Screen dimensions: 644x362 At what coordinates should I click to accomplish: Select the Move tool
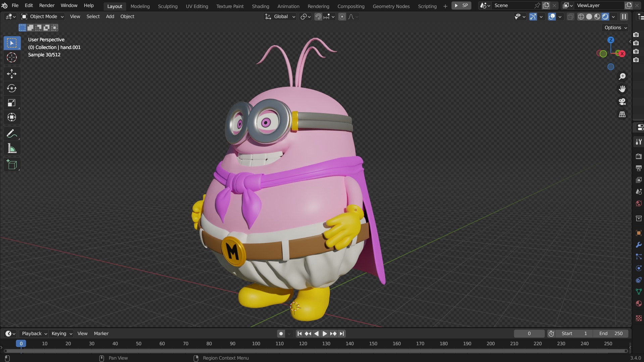click(x=12, y=73)
